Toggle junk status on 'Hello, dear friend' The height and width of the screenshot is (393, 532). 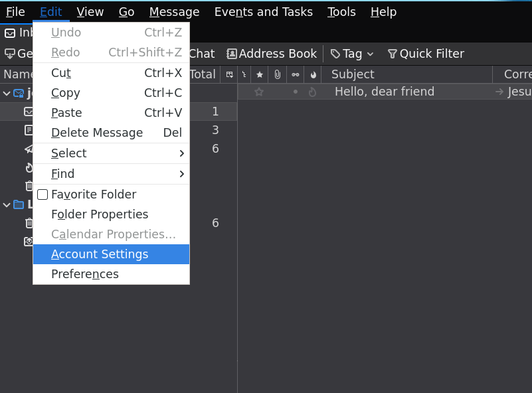tap(313, 92)
